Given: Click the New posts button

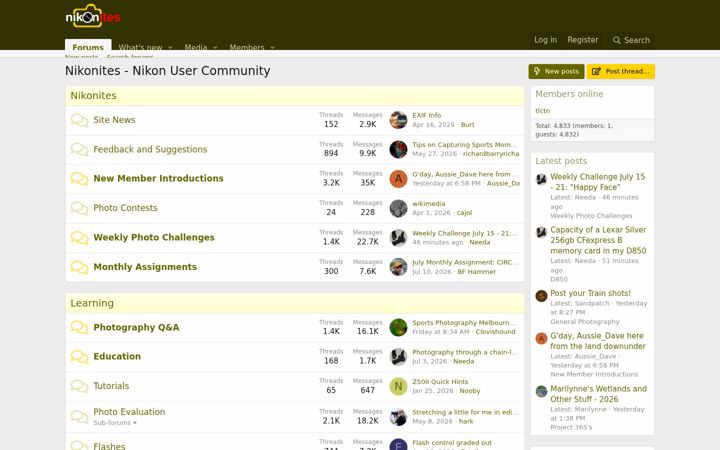Looking at the screenshot, I should pos(557,72).
